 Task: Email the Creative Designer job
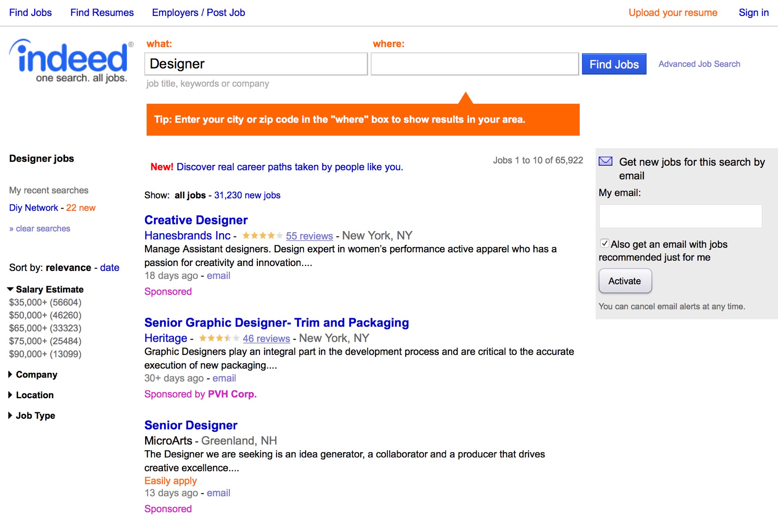(x=219, y=276)
